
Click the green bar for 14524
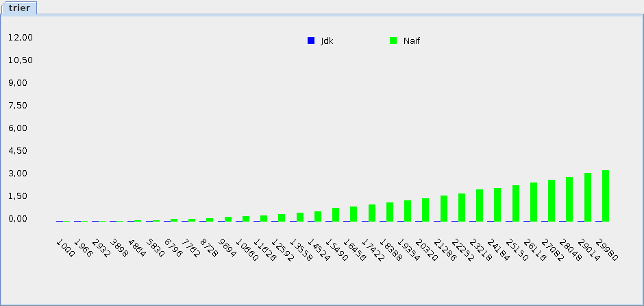[318, 216]
